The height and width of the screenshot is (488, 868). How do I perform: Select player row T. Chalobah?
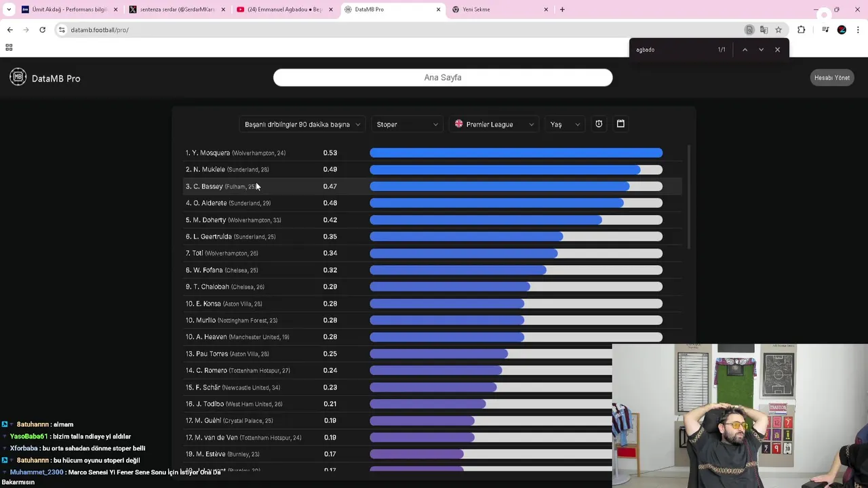click(432, 287)
